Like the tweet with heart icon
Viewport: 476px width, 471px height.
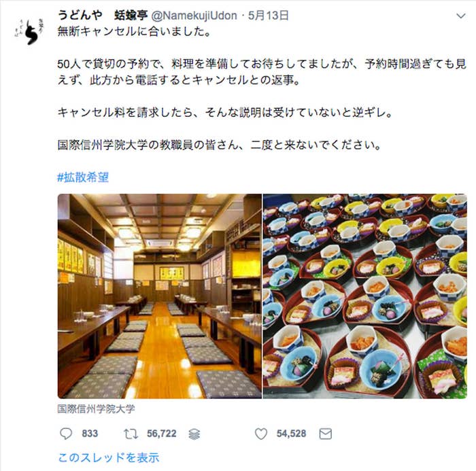point(260,434)
